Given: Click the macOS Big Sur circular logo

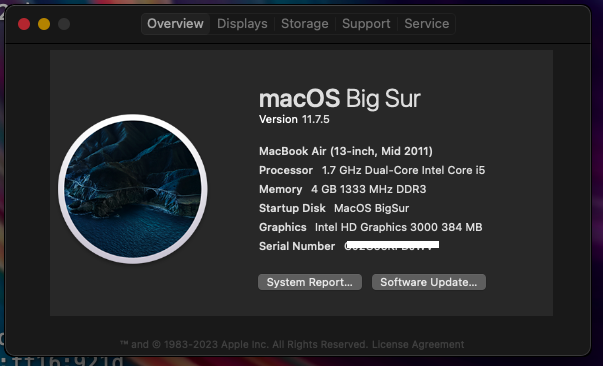Looking at the screenshot, I should click(x=133, y=189).
